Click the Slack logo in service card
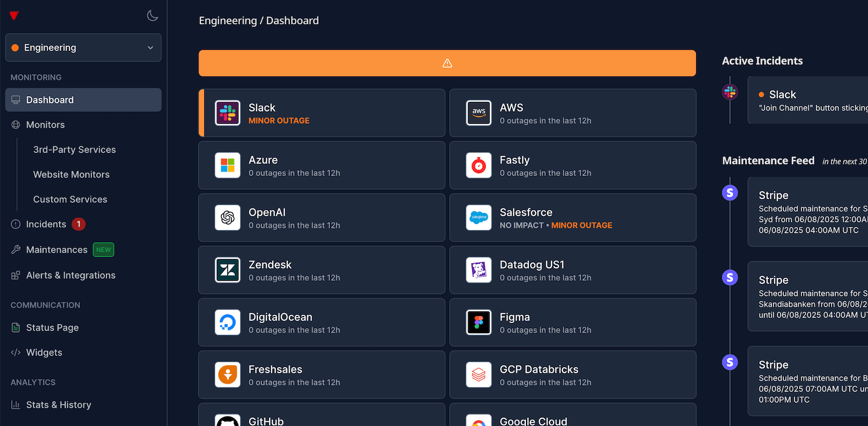This screenshot has height=426, width=868. 227,113
